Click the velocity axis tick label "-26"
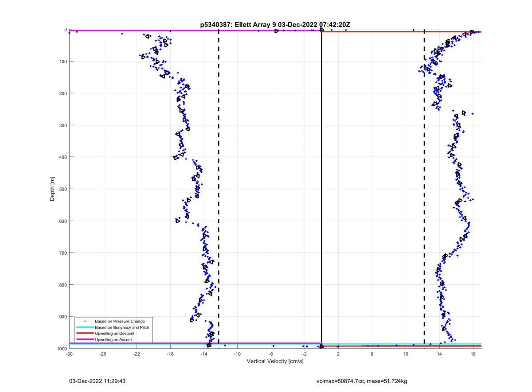 click(x=103, y=354)
